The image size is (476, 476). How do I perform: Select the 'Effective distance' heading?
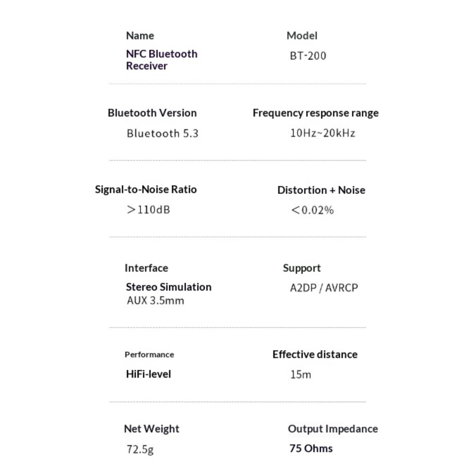tap(315, 354)
